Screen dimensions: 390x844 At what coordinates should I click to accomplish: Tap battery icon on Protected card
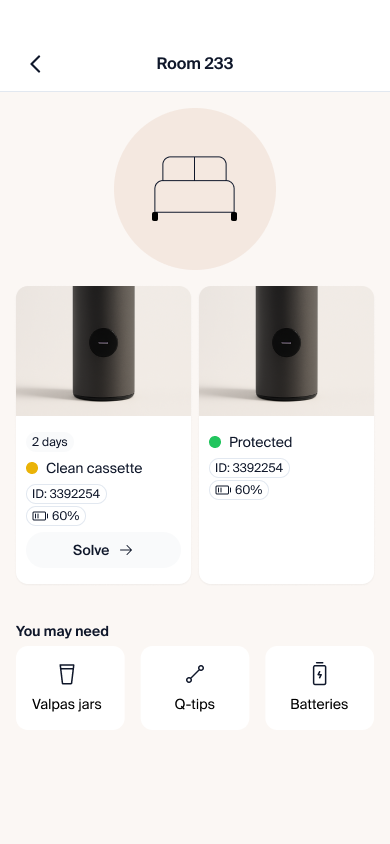[x=223, y=490]
